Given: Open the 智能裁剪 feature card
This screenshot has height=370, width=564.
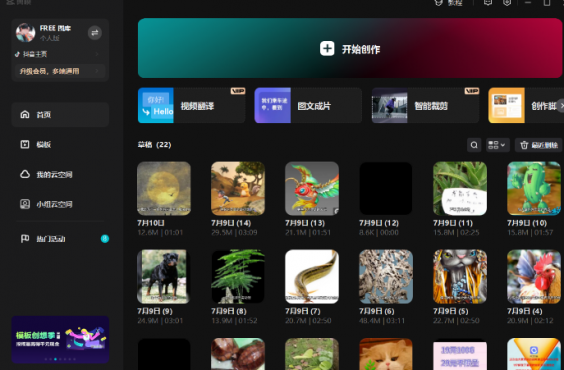Looking at the screenshot, I should [x=426, y=105].
